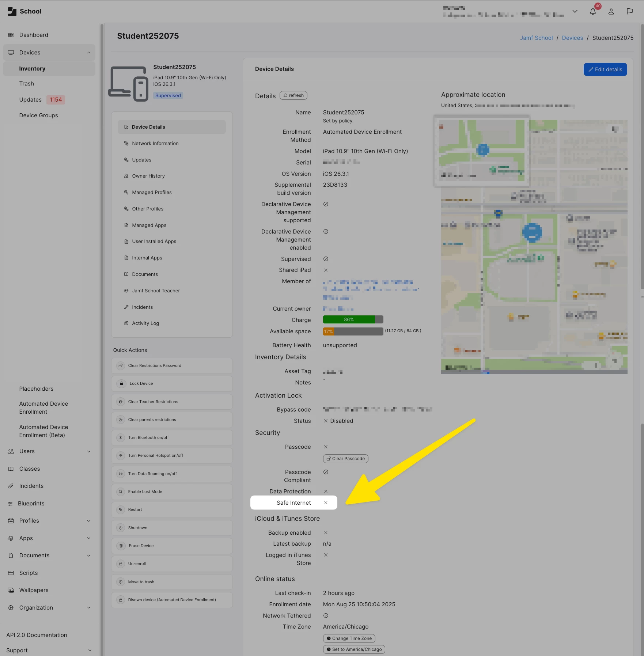Screen dimensions: 644x656
Task: Click the Set to America/Chicago button
Action: point(354,649)
